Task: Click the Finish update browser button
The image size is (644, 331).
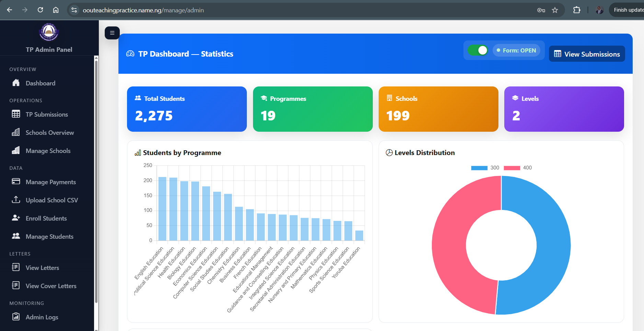Action: (627, 10)
